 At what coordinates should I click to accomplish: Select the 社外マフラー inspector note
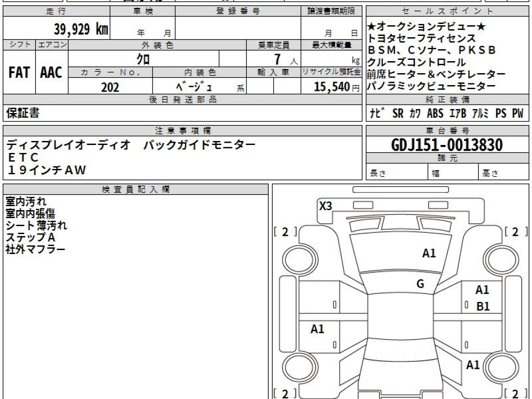pos(35,250)
